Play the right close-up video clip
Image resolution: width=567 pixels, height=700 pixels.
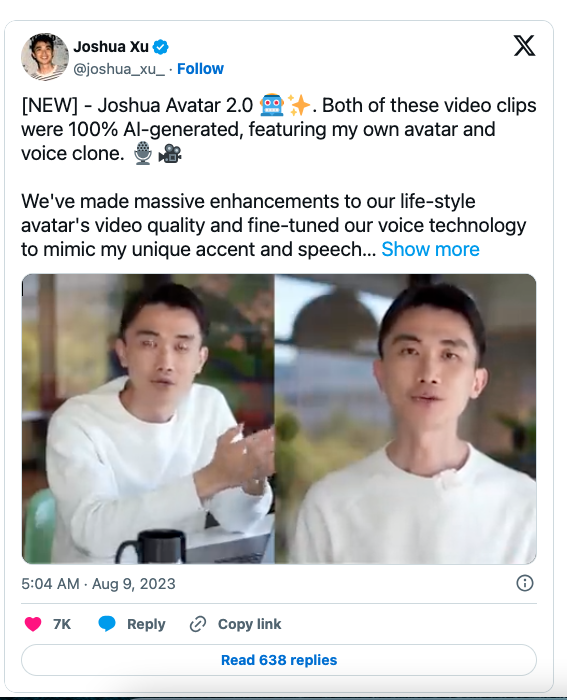pos(405,419)
